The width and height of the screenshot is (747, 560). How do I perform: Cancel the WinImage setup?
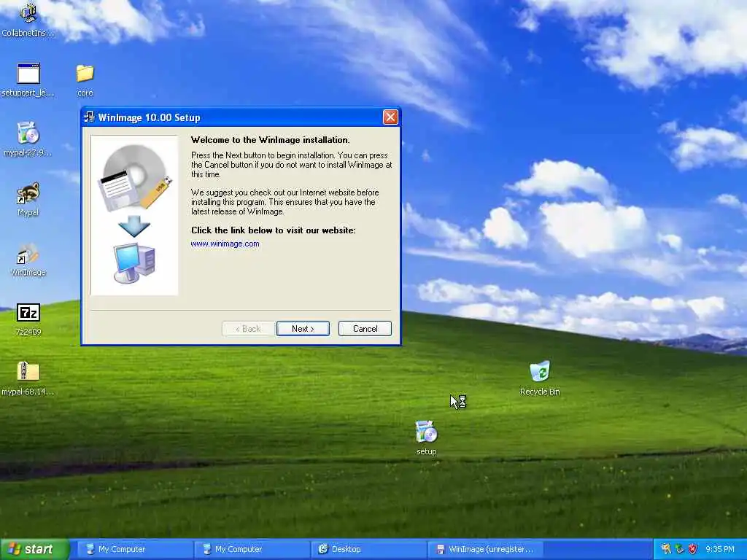[x=365, y=329]
